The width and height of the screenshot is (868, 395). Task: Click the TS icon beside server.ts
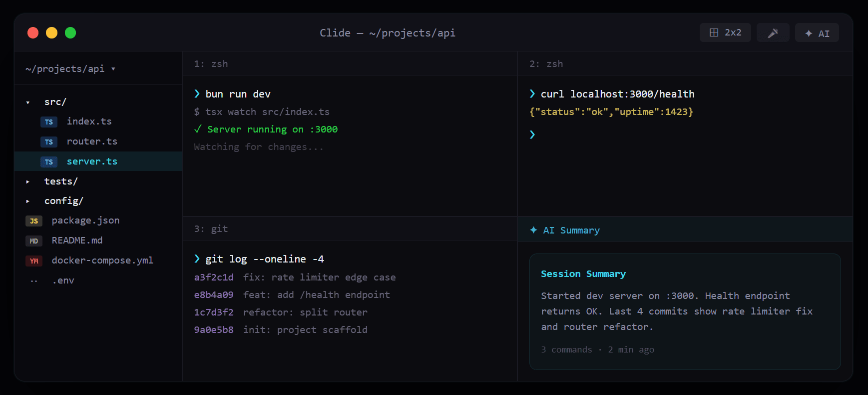point(49,162)
